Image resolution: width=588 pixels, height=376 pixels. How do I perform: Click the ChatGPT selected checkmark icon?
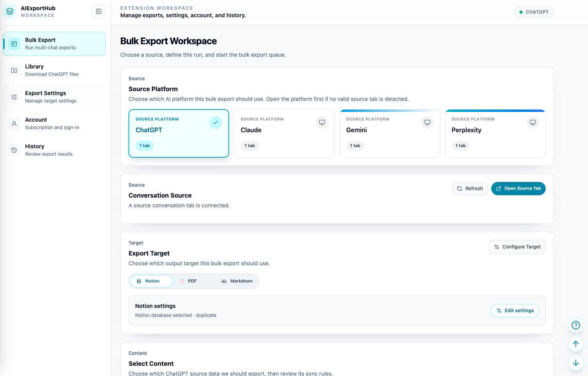point(216,122)
